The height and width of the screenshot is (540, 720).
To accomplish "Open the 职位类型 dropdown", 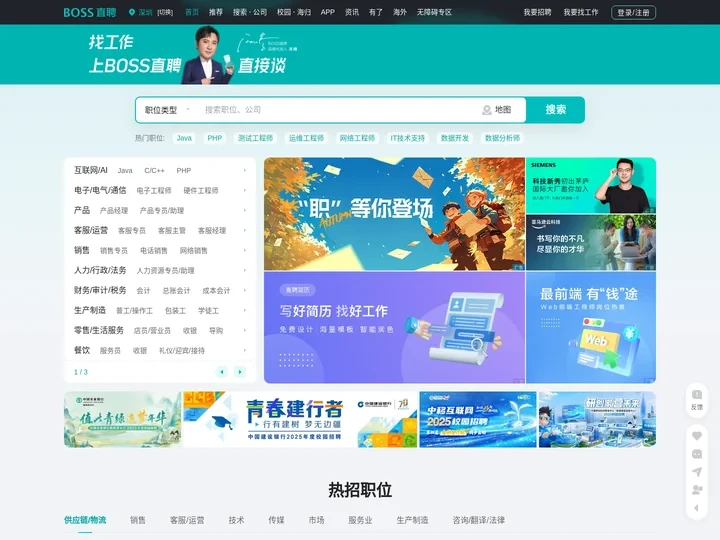I will point(167,110).
